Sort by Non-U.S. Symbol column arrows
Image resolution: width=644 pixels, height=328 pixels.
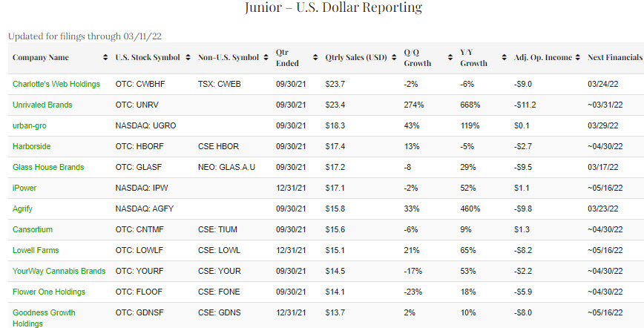click(265, 58)
